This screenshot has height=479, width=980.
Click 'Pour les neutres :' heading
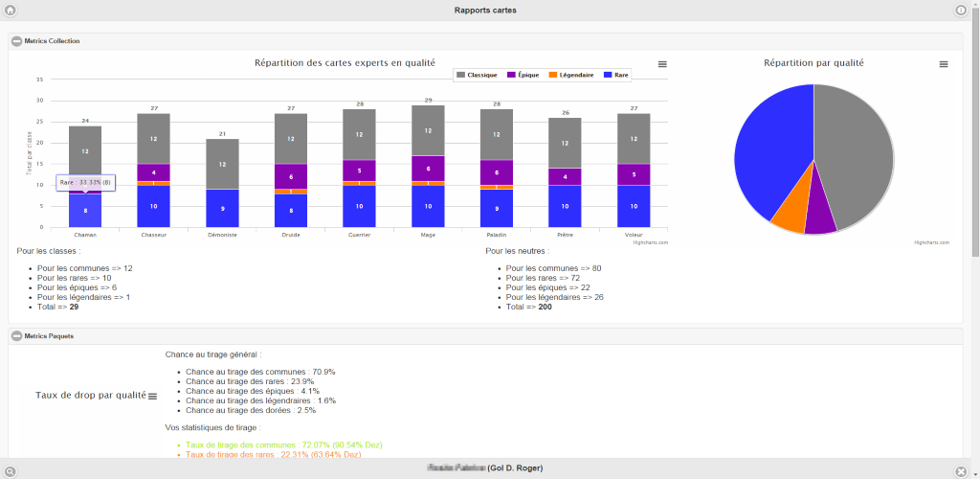[x=518, y=251]
